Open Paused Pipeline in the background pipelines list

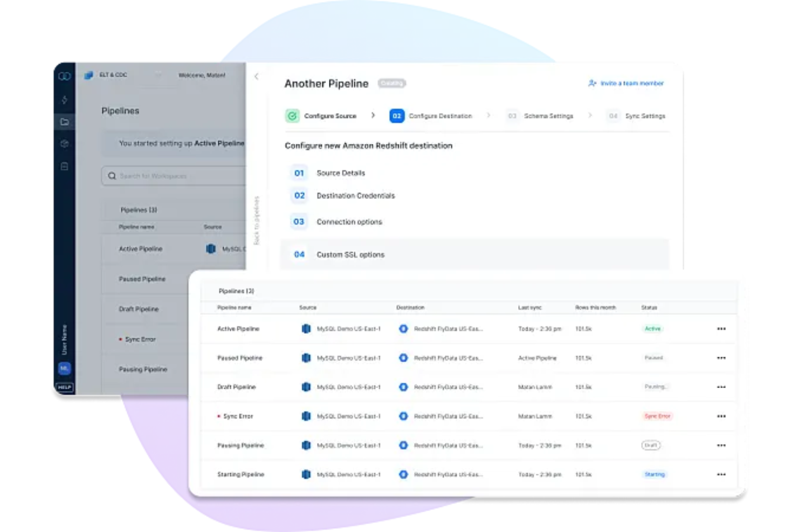tap(142, 279)
